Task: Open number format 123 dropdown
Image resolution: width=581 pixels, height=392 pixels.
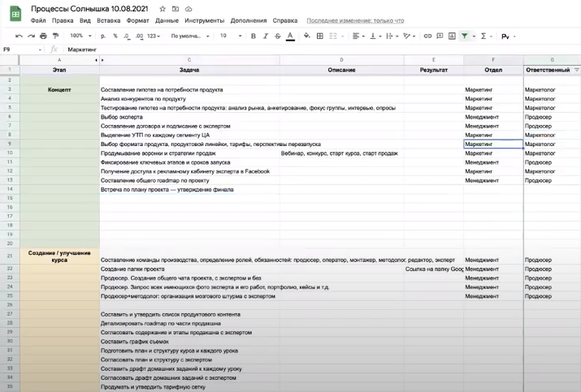Action: [x=154, y=36]
